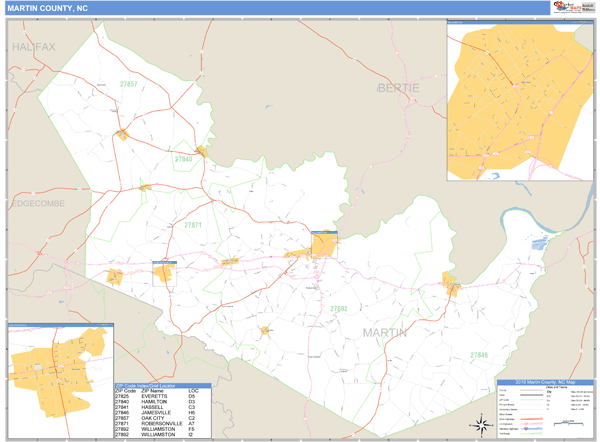Viewport: 600px width, 442px height.
Task: Select the 27871 ZIP code label
Action: click(192, 225)
